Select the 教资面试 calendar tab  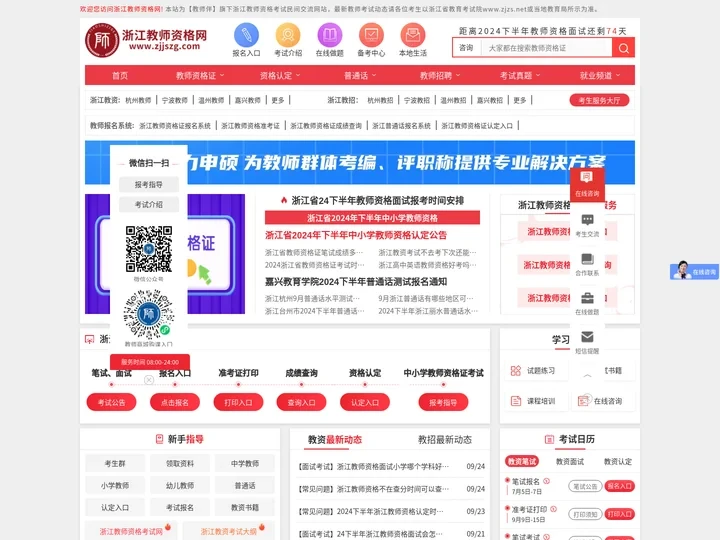coord(569,461)
